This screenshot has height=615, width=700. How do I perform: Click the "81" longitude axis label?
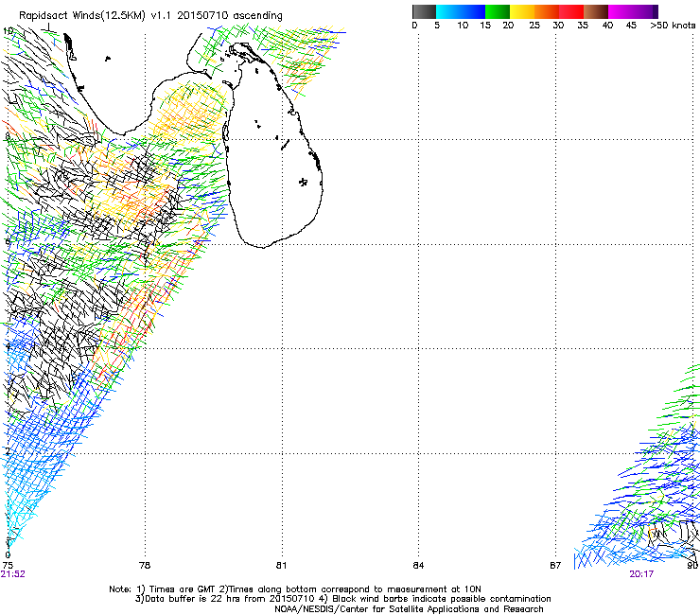(281, 566)
